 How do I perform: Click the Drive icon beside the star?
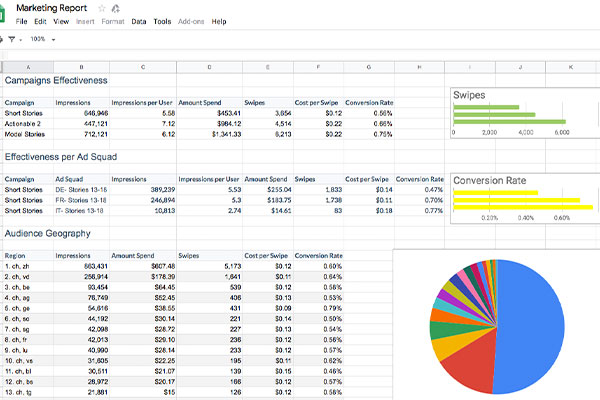pos(116,8)
